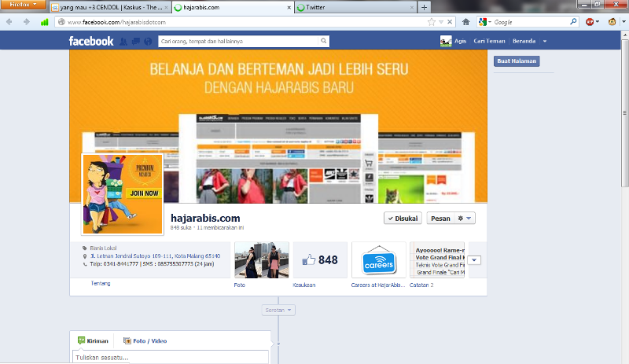The width and height of the screenshot is (629, 364).
Task: Open the ABP addon dropdown arrow
Action: [598, 22]
